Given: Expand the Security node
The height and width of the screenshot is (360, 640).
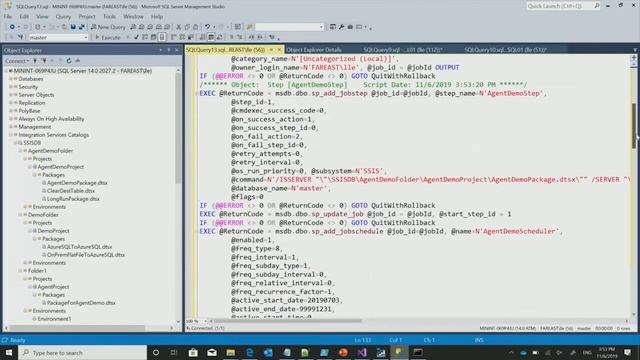Looking at the screenshot, I should [x=11, y=87].
